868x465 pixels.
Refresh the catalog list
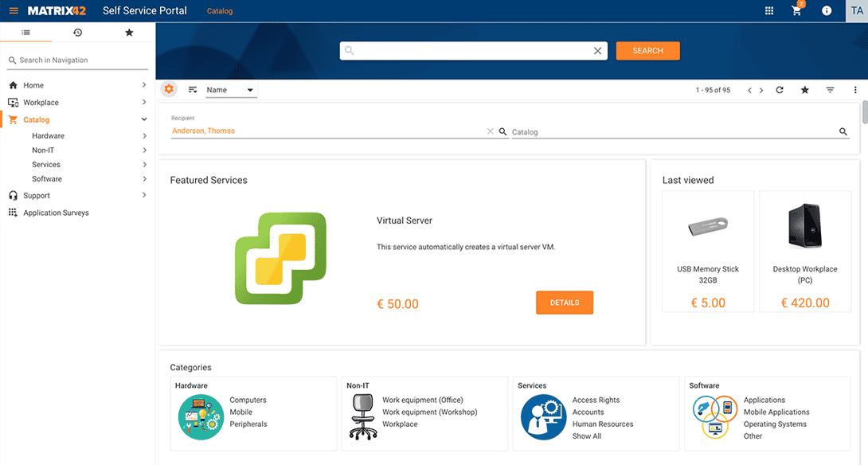(x=779, y=90)
